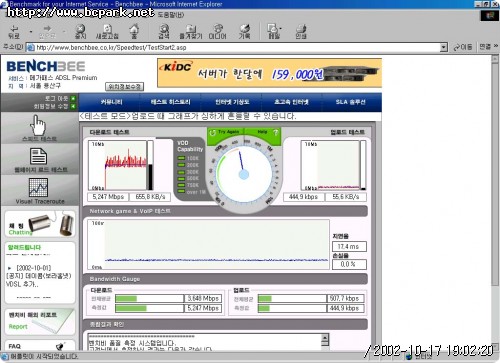The height and width of the screenshot is (363, 500).
Task: Open the Forward button history dropdown arrow
Action: pyautogui.click(x=64, y=32)
